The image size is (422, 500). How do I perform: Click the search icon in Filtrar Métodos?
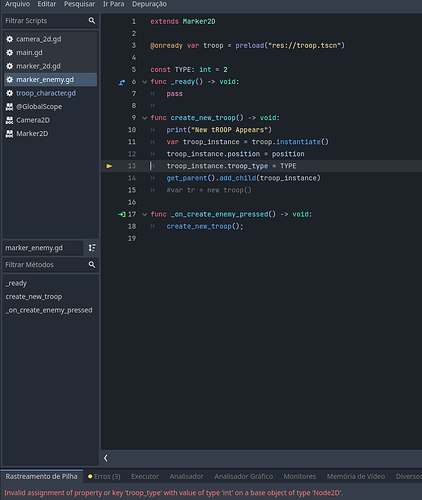(92, 265)
